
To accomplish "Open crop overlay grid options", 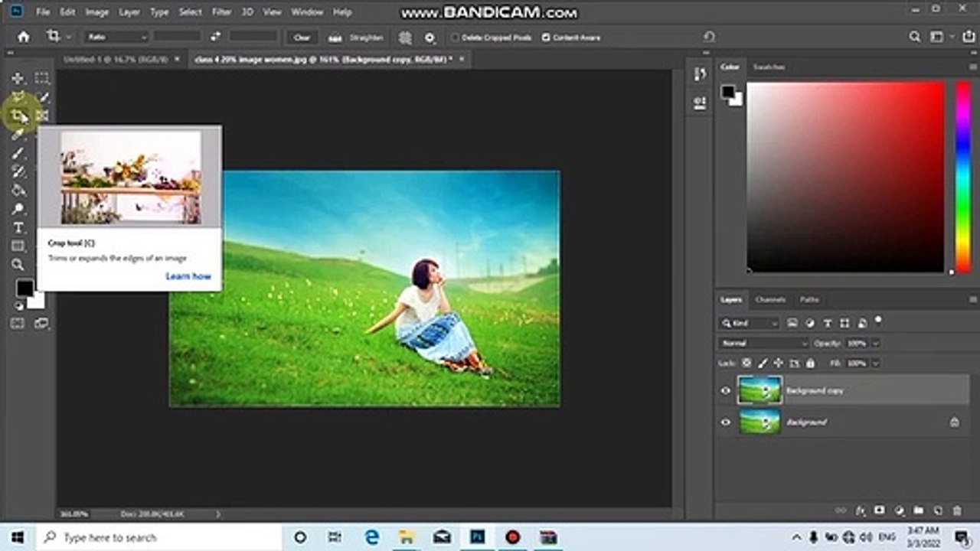I will point(405,37).
